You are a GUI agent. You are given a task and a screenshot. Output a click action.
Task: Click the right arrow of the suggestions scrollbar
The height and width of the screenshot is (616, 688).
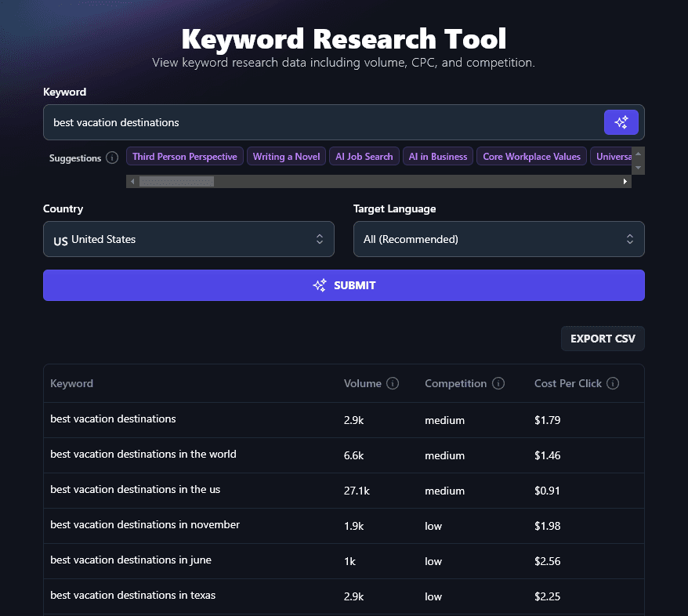point(625,181)
